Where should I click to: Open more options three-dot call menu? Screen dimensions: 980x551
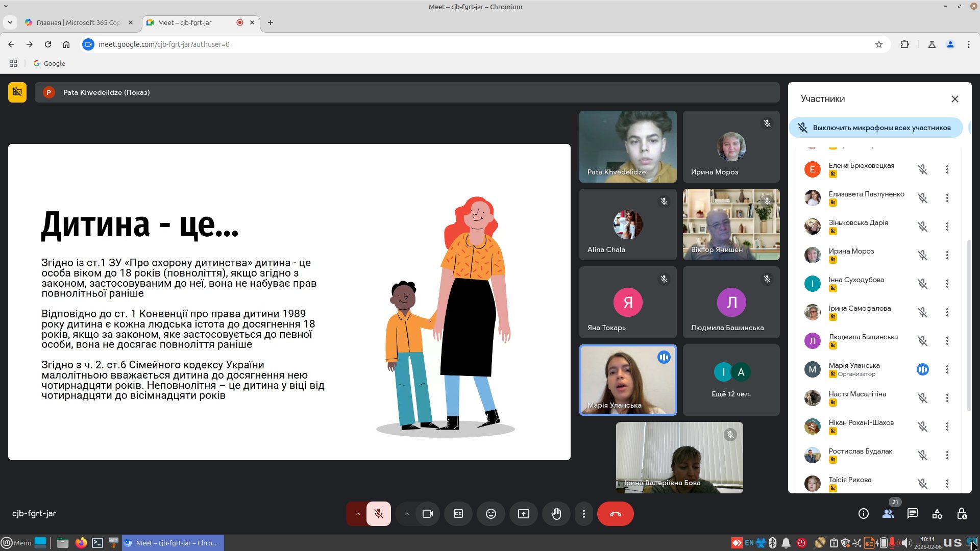point(584,514)
